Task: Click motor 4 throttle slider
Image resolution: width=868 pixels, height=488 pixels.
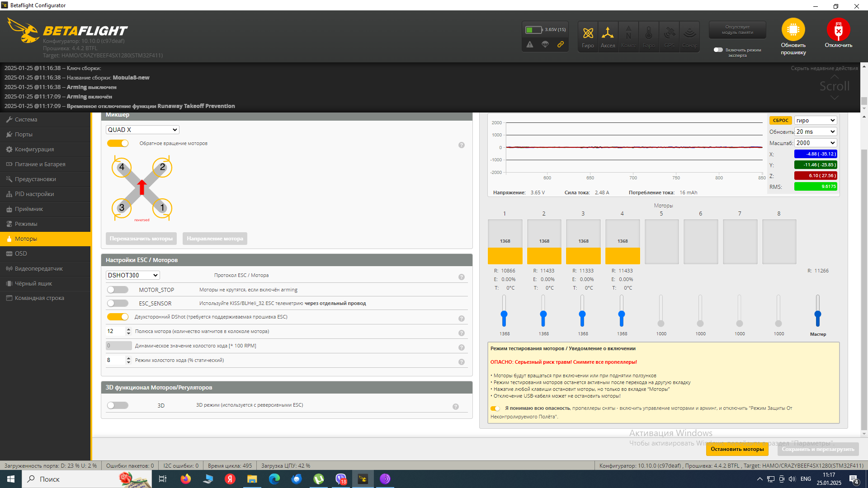Action: [622, 311]
